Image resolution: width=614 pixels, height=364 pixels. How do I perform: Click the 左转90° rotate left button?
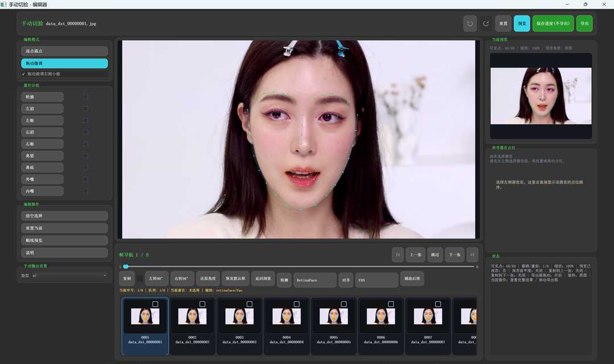[157, 279]
